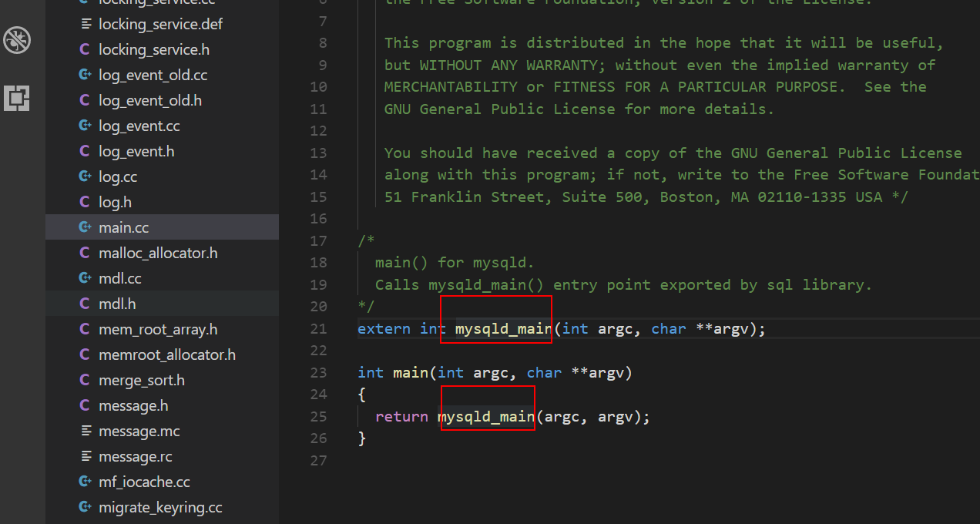The width and height of the screenshot is (980, 524).
Task: Open merge_sort.h from the sidebar
Action: click(x=142, y=379)
